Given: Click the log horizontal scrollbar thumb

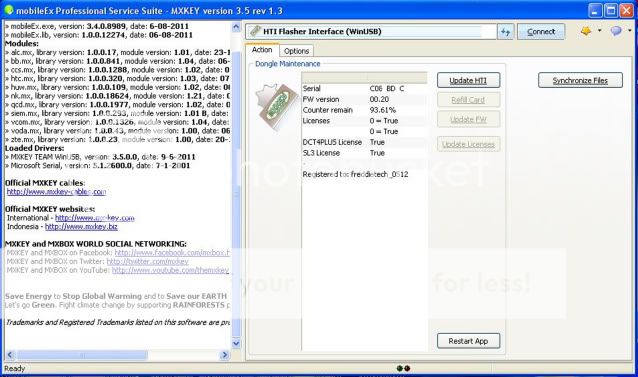Looking at the screenshot, I should (x=82, y=355).
